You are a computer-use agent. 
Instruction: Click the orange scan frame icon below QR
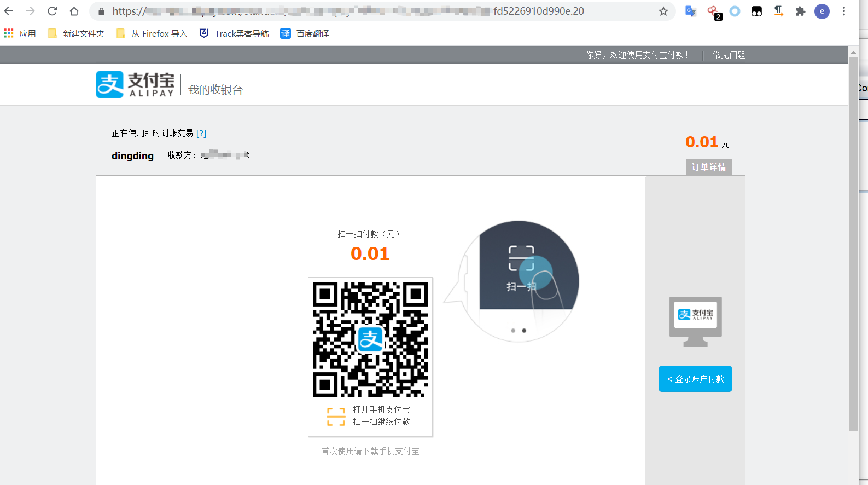click(x=336, y=417)
